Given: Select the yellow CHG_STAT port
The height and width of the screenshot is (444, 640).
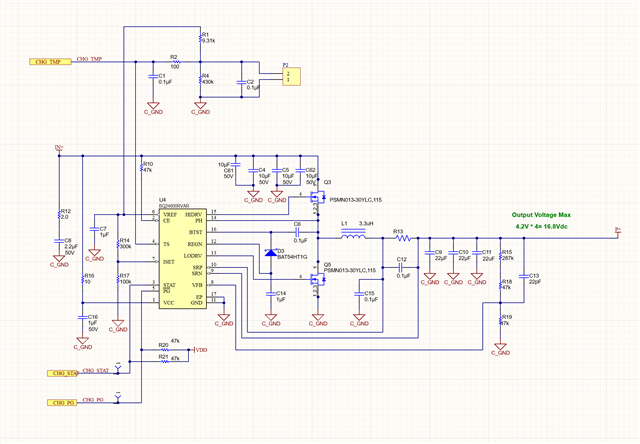Looking at the screenshot, I should pos(62,373).
